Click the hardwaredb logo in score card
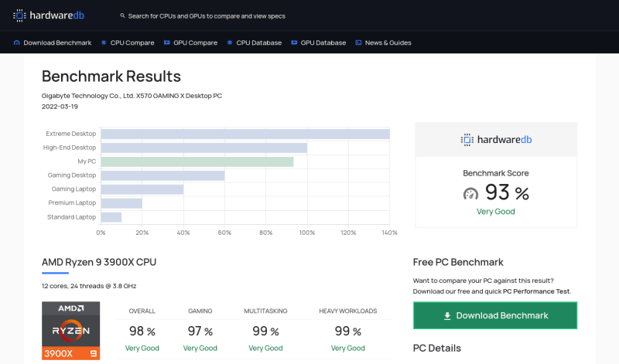 496,140
